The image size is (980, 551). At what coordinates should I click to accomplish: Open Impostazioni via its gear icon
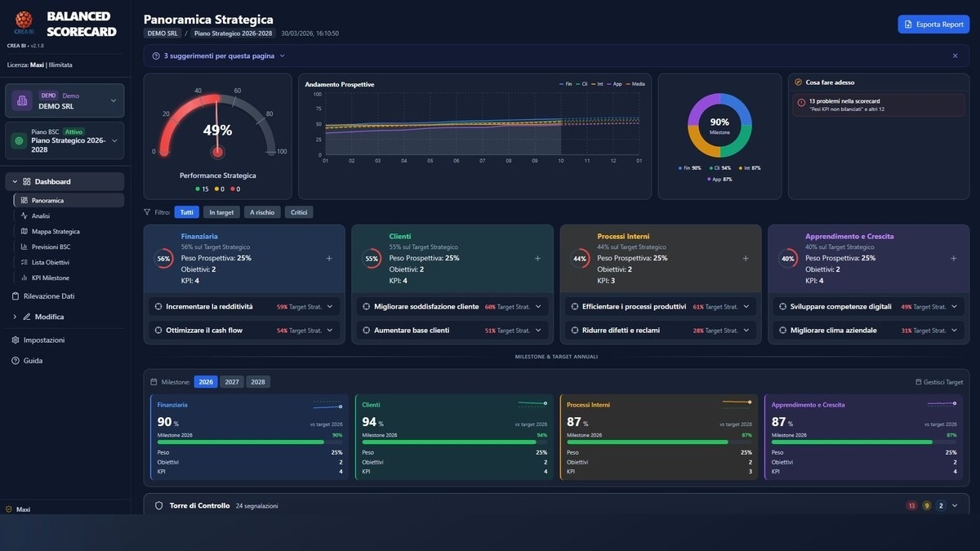click(16, 340)
